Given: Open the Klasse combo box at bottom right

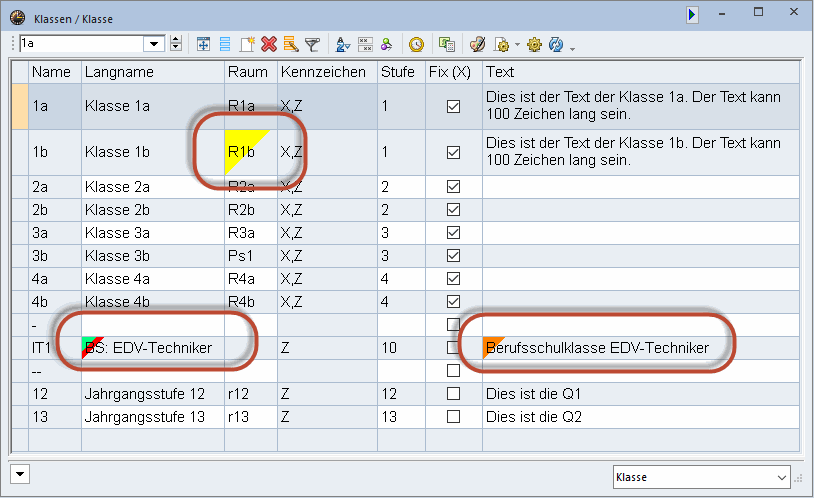Looking at the screenshot, I should [701, 477].
